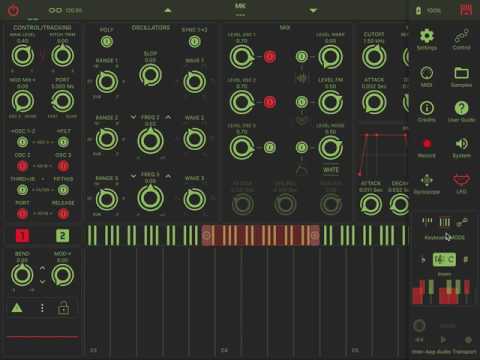
Task: Toggle the green switch beside Level FM
Action: point(302,102)
